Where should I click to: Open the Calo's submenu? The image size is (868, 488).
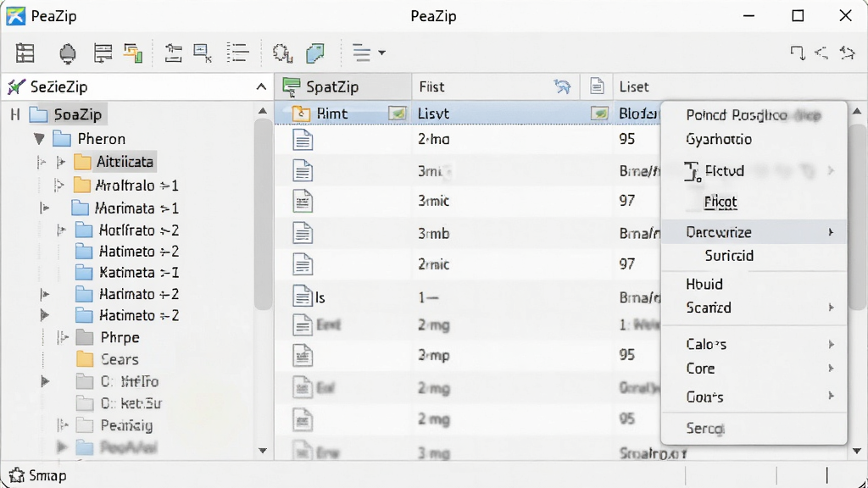tap(754, 344)
